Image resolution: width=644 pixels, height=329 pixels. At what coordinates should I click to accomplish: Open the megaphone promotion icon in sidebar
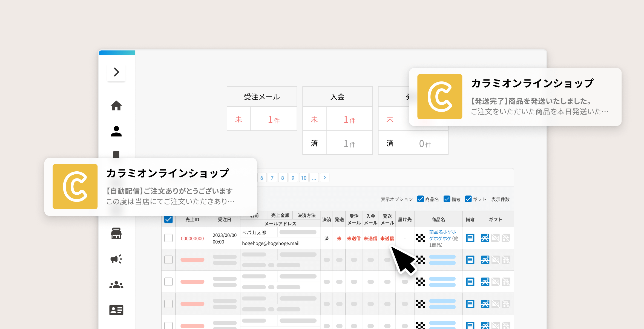pos(116,259)
